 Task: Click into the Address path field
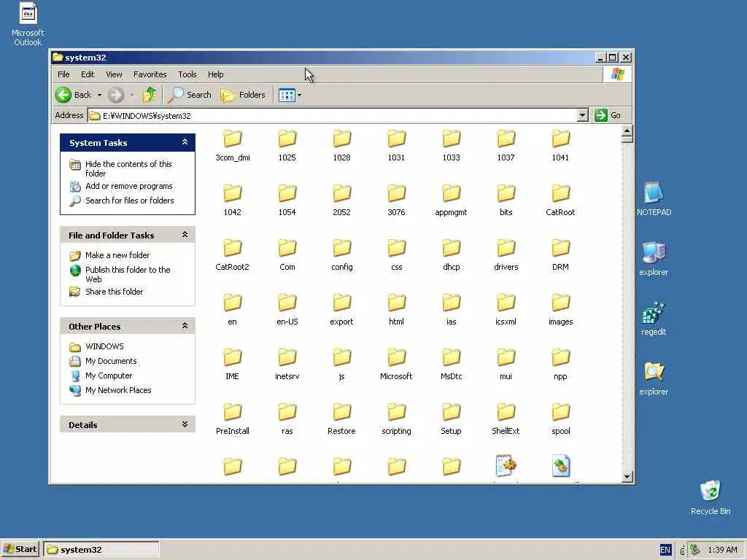[x=333, y=115]
